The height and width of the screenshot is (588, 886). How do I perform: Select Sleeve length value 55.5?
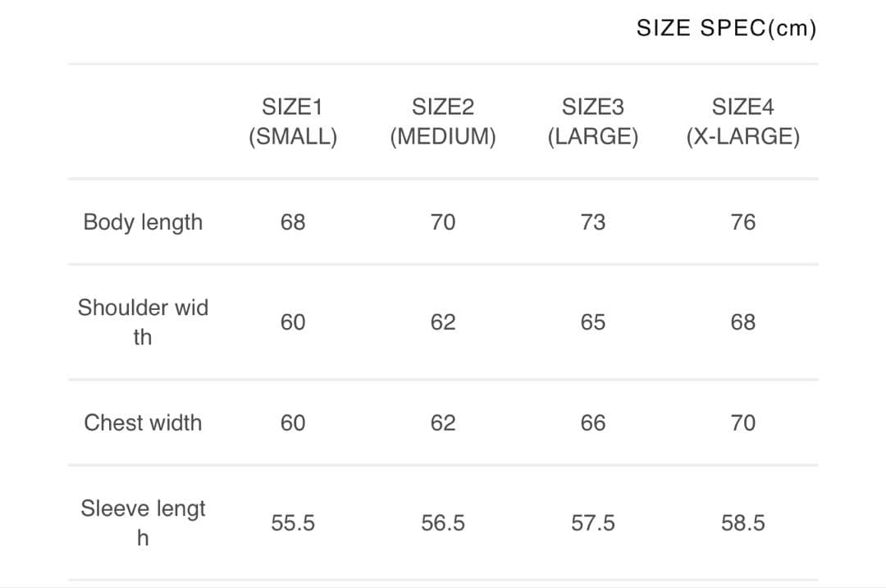pyautogui.click(x=293, y=523)
